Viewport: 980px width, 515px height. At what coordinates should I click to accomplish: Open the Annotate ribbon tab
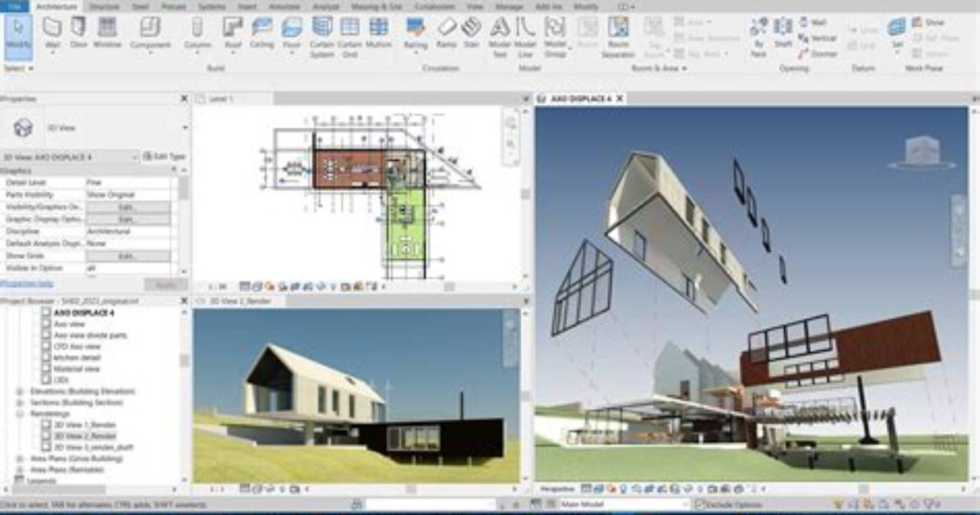click(284, 7)
